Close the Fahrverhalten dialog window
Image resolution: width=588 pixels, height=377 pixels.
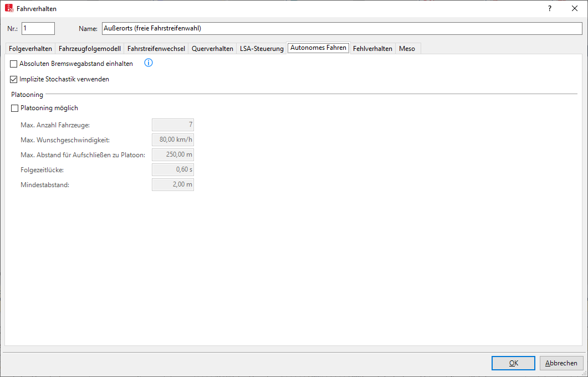pos(575,8)
